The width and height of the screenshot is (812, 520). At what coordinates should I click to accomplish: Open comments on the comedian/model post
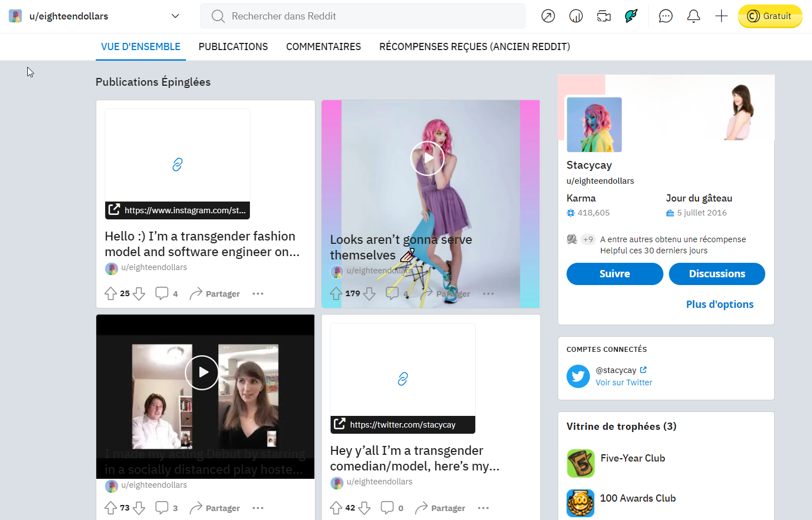392,508
